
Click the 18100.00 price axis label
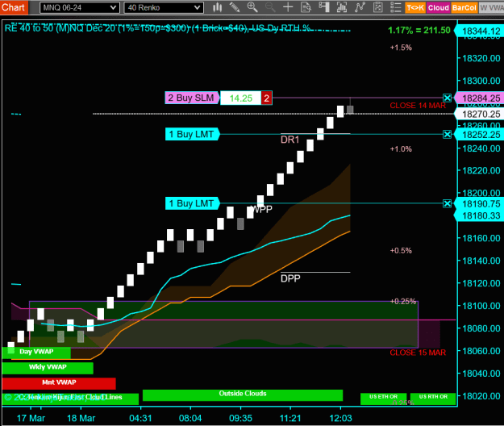click(481, 306)
